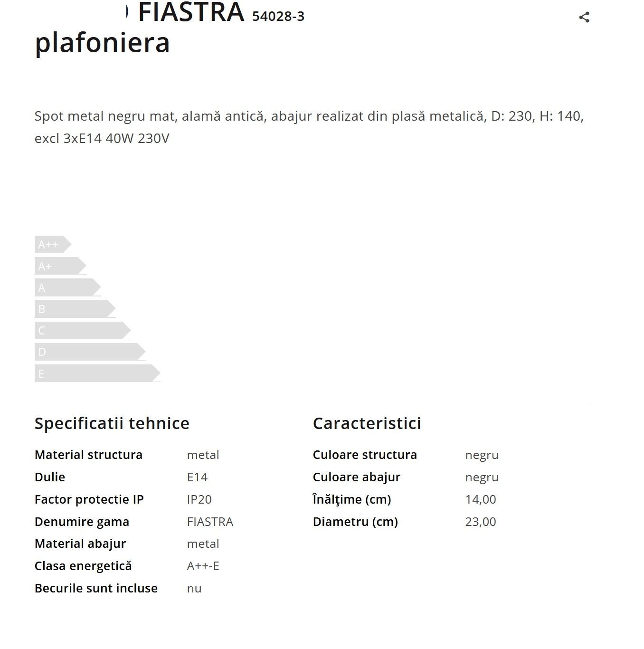Select the E energy class arrow
The width and height of the screenshot is (644, 649).
coord(97,373)
